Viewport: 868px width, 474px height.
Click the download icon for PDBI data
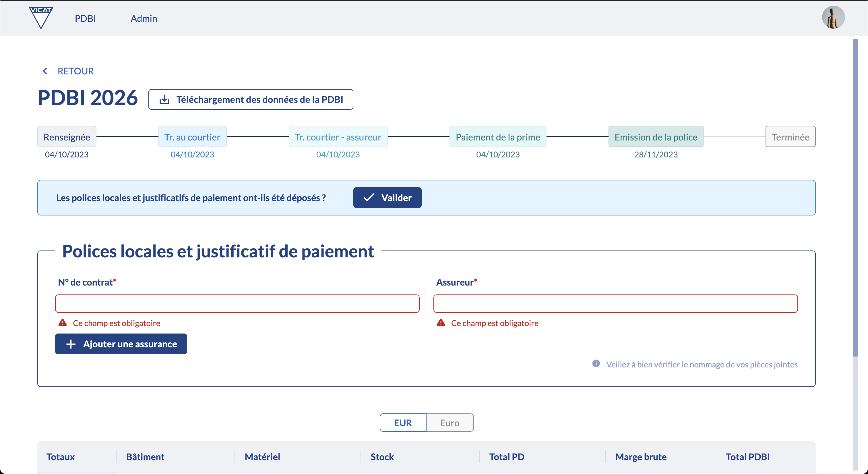point(164,99)
